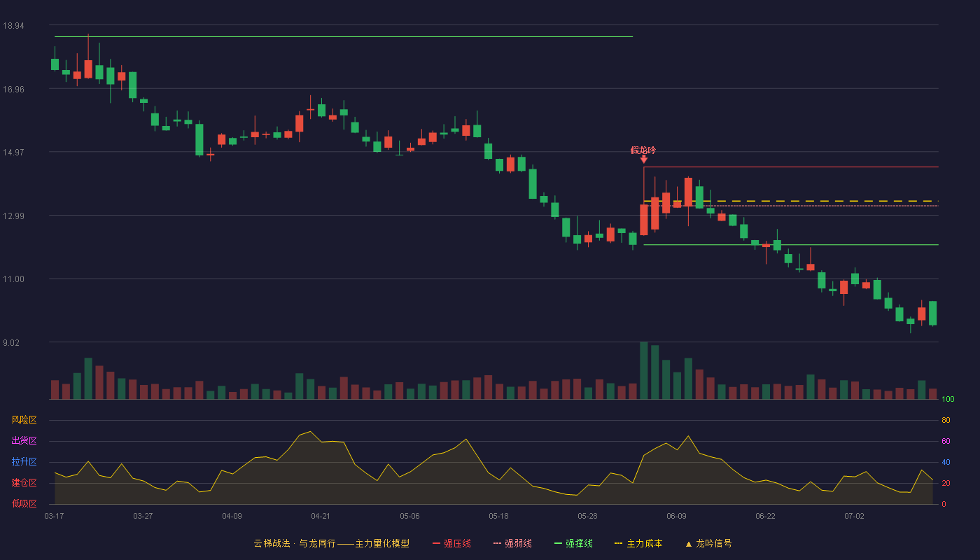Select the 低吸区 zone label
The height and width of the screenshot is (560, 980).
24,503
